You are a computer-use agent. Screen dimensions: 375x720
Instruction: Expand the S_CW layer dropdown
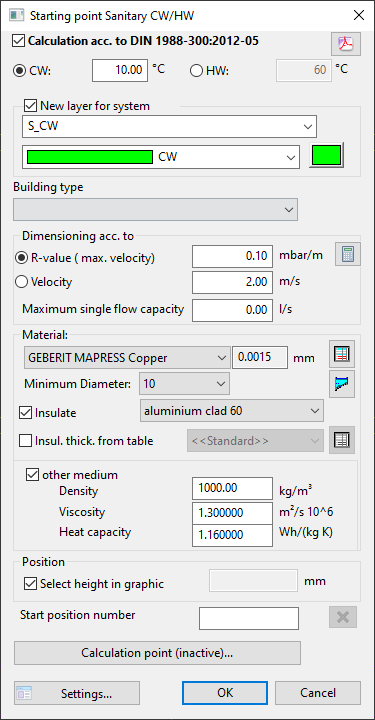169,126
